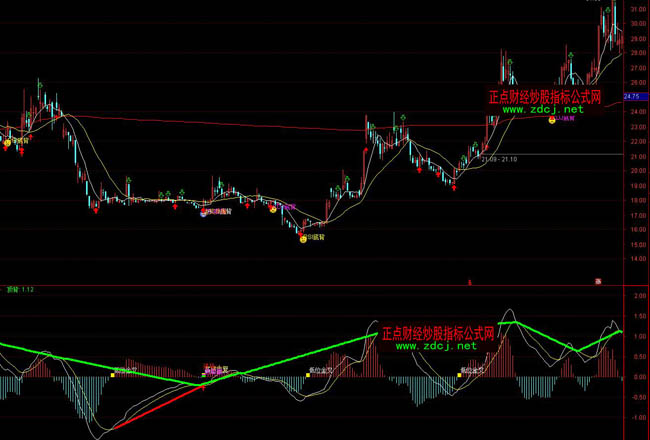Click the blue 24.75 price tag on axis
The width and height of the screenshot is (650, 440).
631,96
